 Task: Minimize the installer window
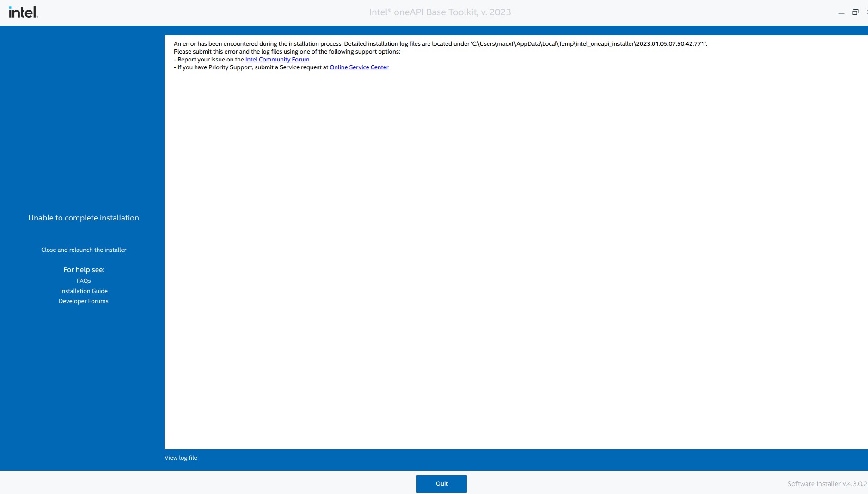[x=841, y=13]
